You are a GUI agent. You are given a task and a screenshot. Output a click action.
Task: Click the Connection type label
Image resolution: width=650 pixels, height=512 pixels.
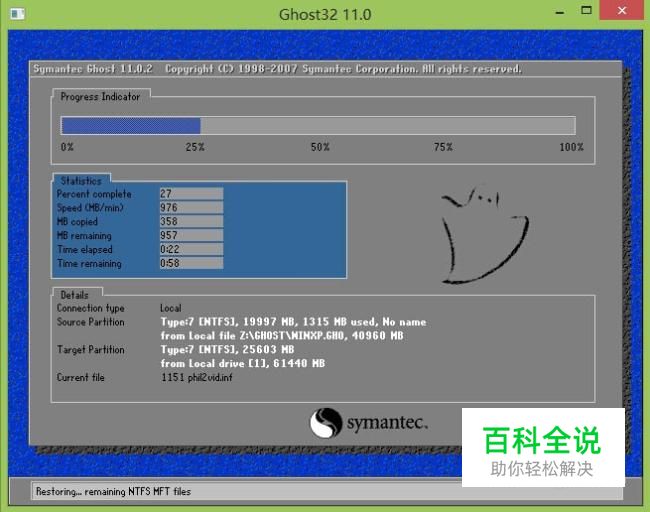tap(91, 308)
